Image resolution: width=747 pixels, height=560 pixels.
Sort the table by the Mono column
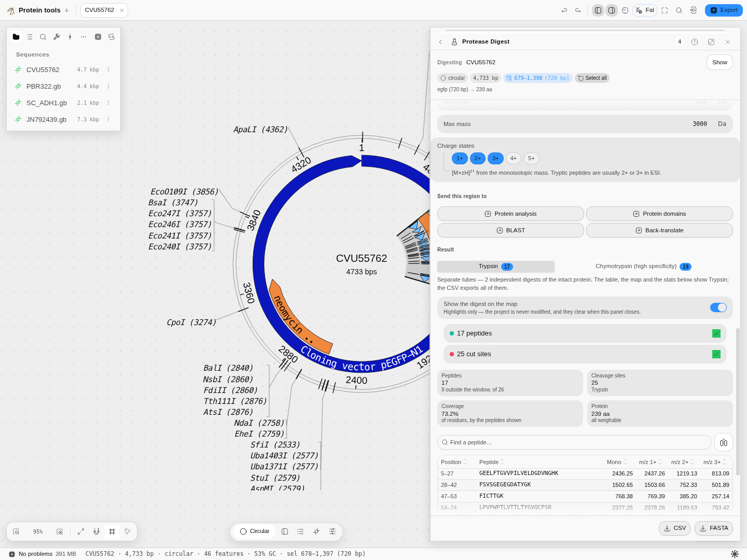coord(617,462)
